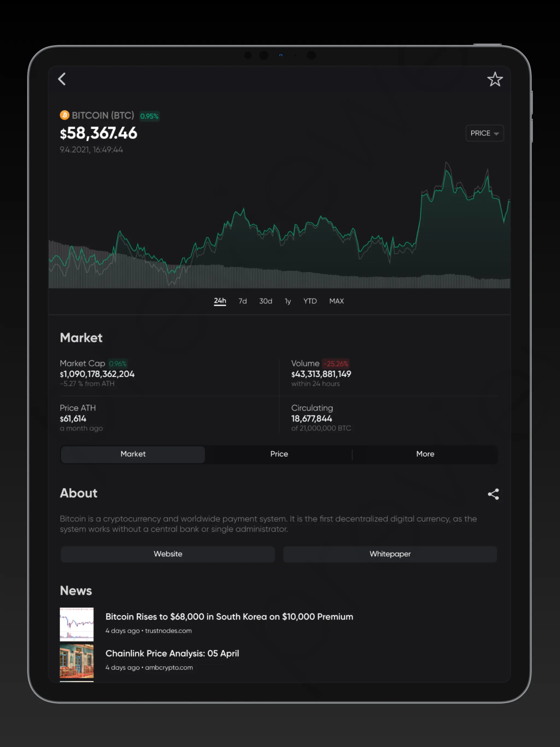This screenshot has width=560, height=747.
Task: Click the Website button
Action: [x=168, y=553]
